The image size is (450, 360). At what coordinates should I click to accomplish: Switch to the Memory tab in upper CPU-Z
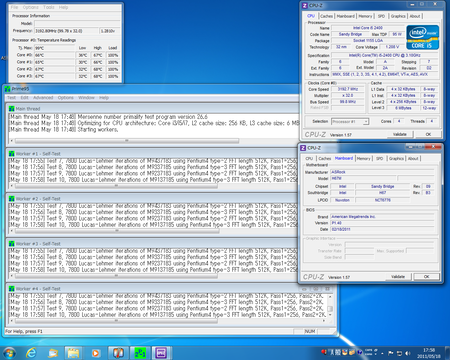tap(365, 16)
